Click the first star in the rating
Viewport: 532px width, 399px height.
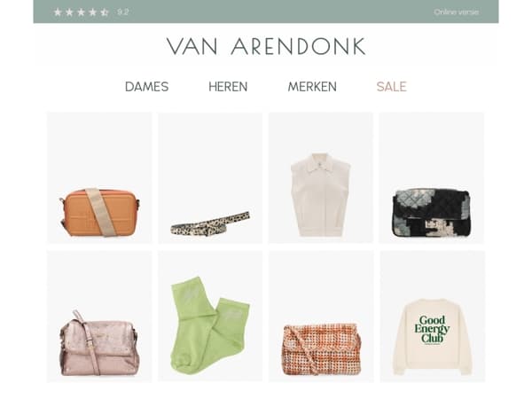pos(58,12)
